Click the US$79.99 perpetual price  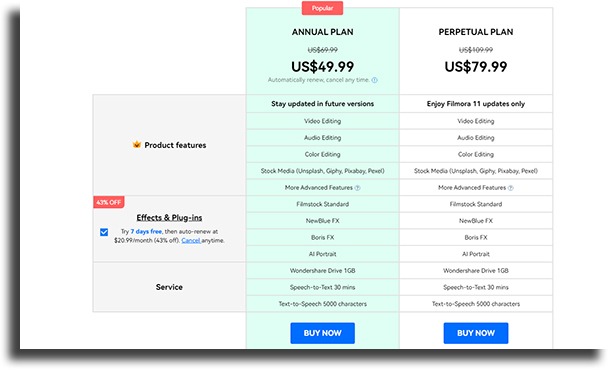click(476, 67)
